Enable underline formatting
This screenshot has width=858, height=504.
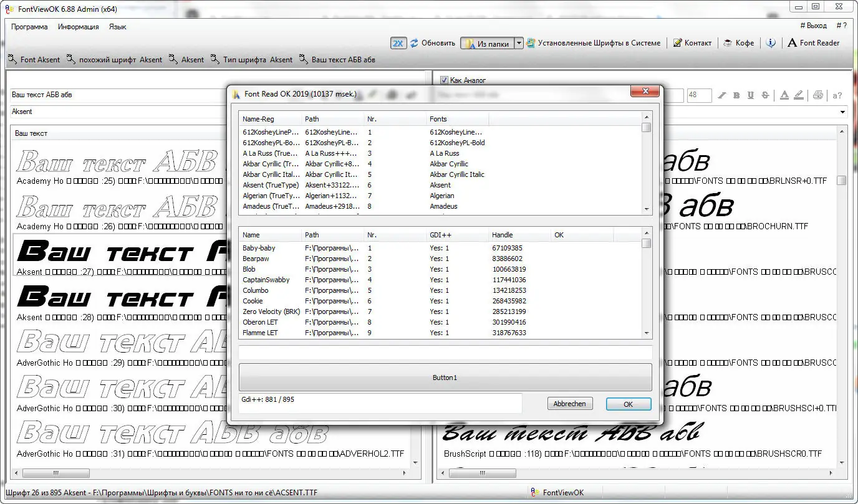coord(751,95)
